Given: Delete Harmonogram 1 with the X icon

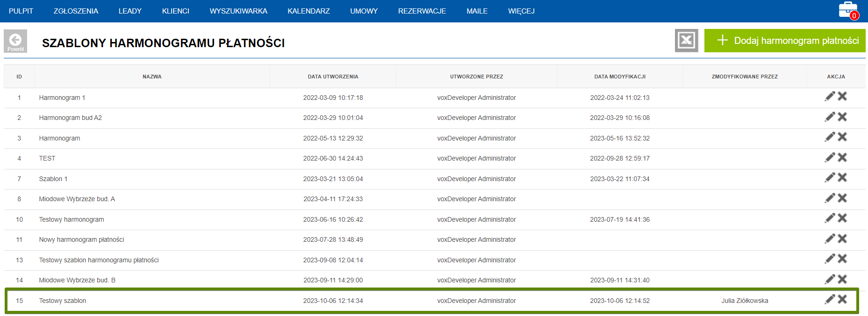Looking at the screenshot, I should [842, 96].
